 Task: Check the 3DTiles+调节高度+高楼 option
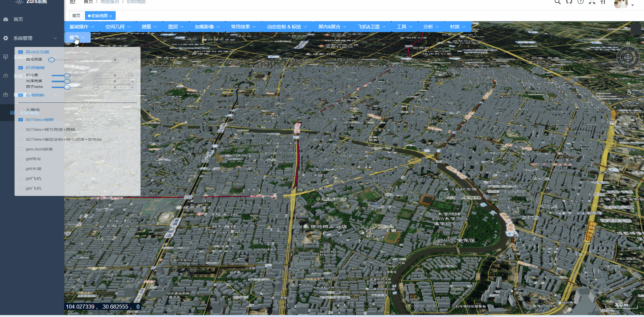pyautogui.click(x=21, y=129)
